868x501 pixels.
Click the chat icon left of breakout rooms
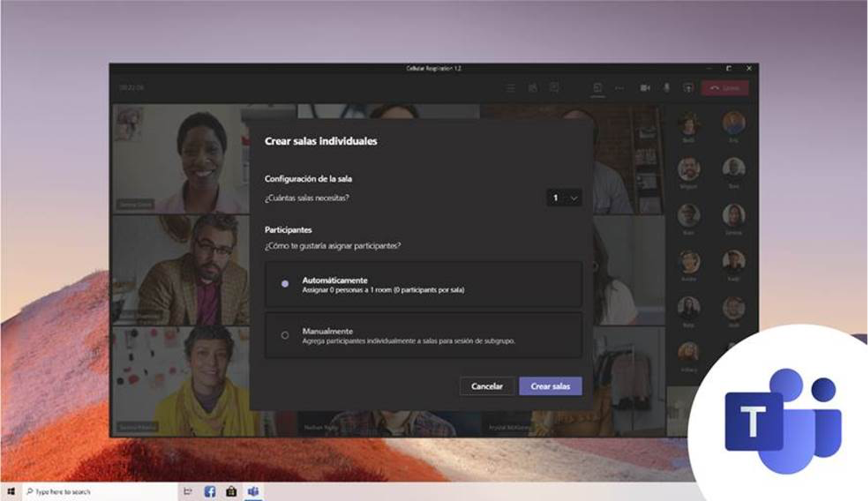(555, 88)
